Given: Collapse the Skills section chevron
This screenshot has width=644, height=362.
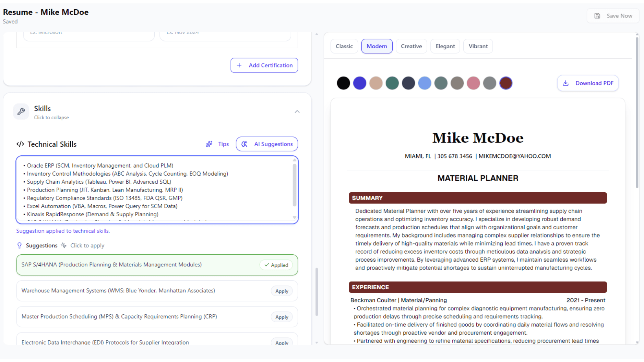Looking at the screenshot, I should click(x=297, y=111).
